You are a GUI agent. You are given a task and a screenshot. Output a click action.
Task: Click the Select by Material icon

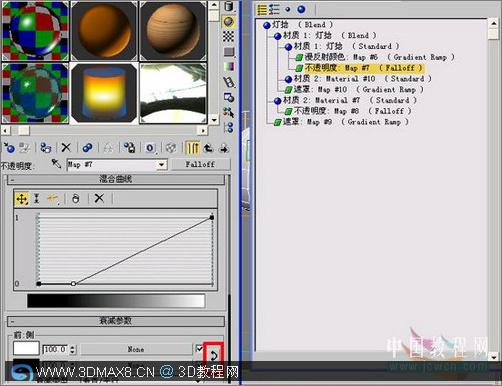[229, 112]
